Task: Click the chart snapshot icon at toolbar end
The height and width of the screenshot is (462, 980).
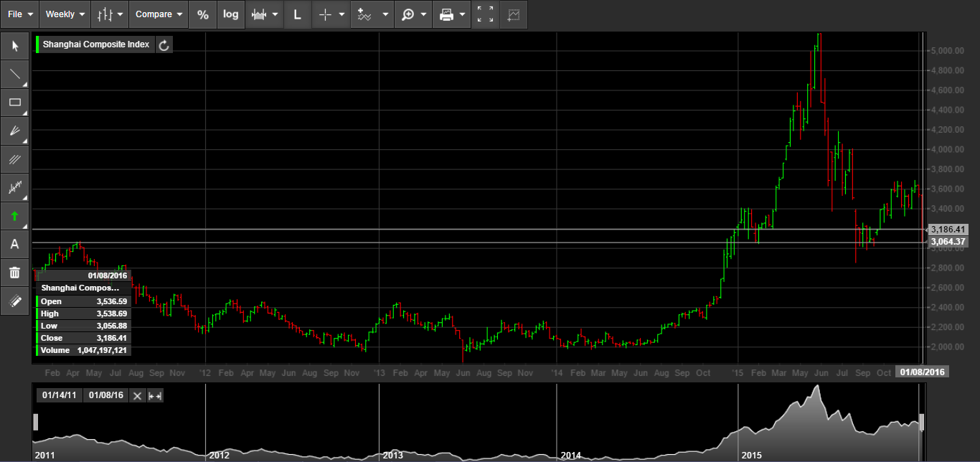Action: pos(514,14)
